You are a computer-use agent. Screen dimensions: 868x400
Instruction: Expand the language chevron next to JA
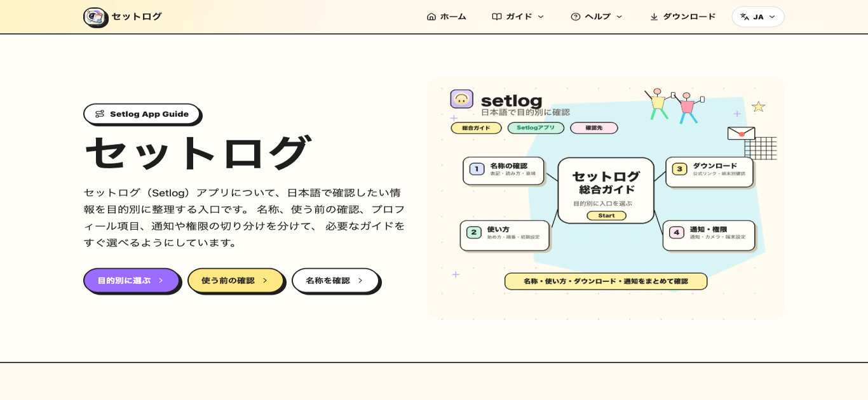point(772,17)
